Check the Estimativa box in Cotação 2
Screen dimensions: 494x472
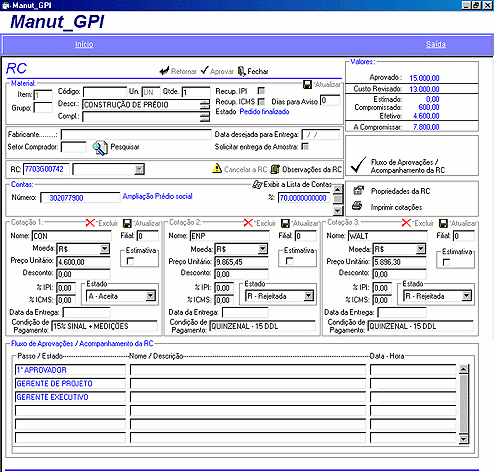point(289,261)
